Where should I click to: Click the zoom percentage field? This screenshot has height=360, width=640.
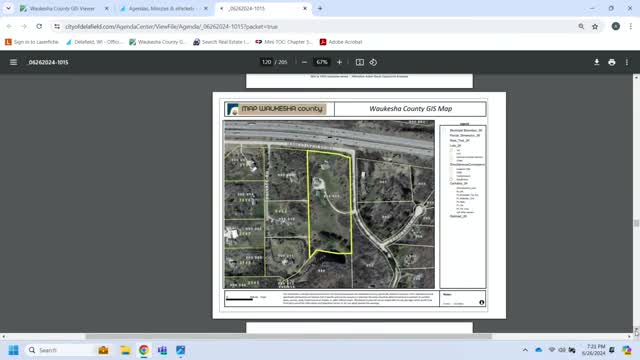(322, 62)
